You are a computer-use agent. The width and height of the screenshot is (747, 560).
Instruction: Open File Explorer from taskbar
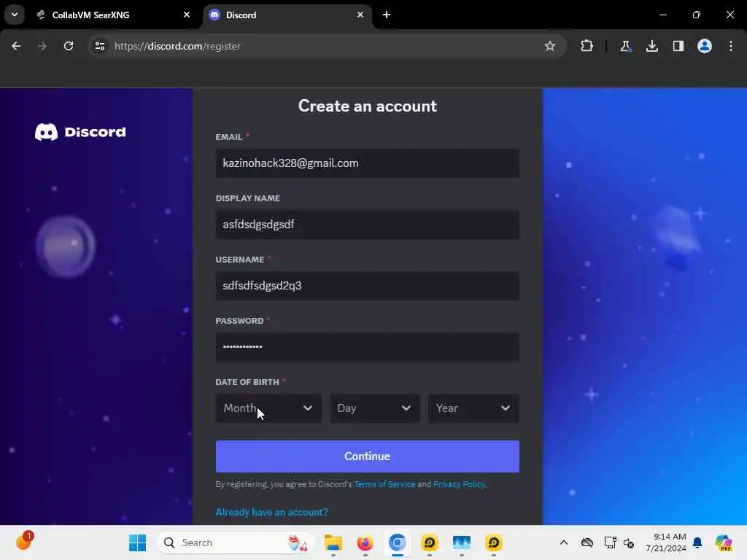click(333, 542)
